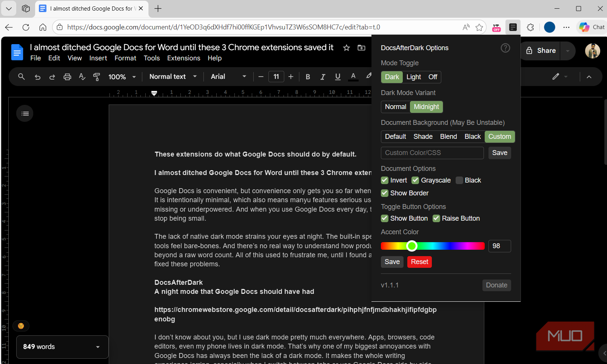Click the Custom Color/CSS input field
Viewport: 607px width, 364px height.
point(432,153)
